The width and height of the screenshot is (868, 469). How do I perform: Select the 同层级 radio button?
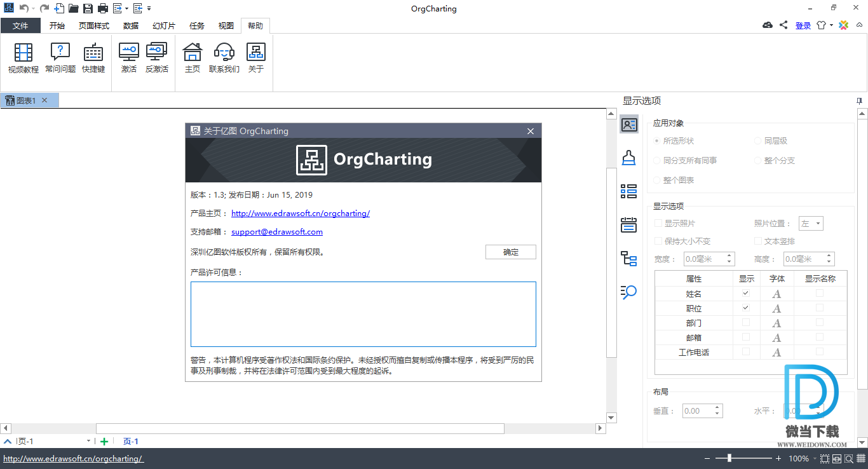pos(758,140)
